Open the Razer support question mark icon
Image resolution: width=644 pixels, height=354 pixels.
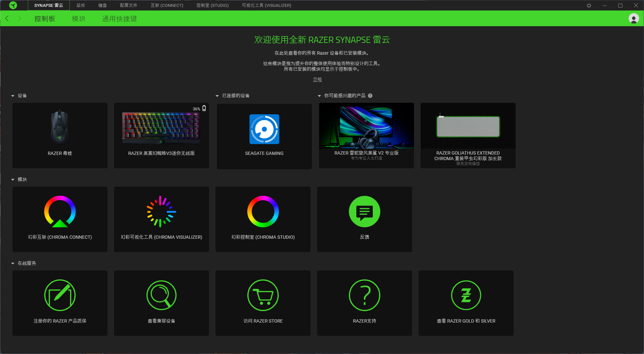click(365, 295)
